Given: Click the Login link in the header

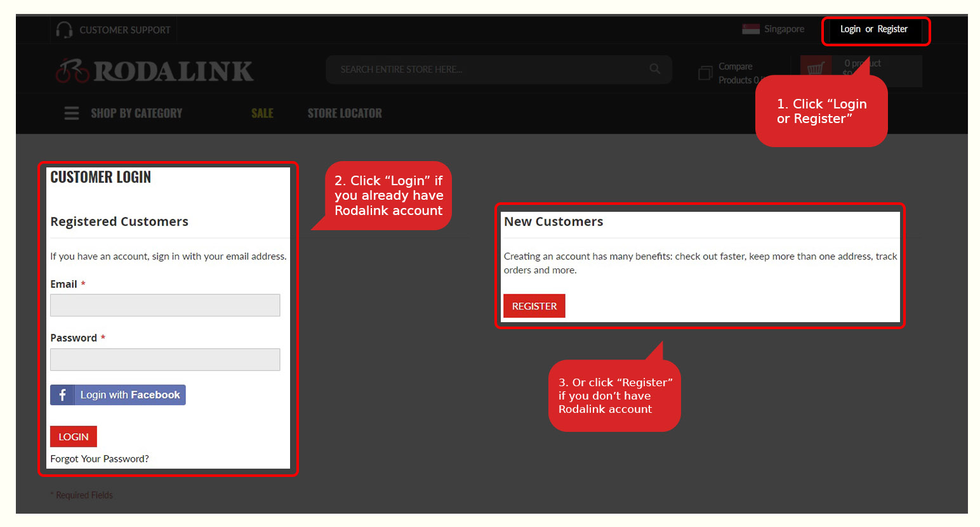Looking at the screenshot, I should click(x=850, y=29).
